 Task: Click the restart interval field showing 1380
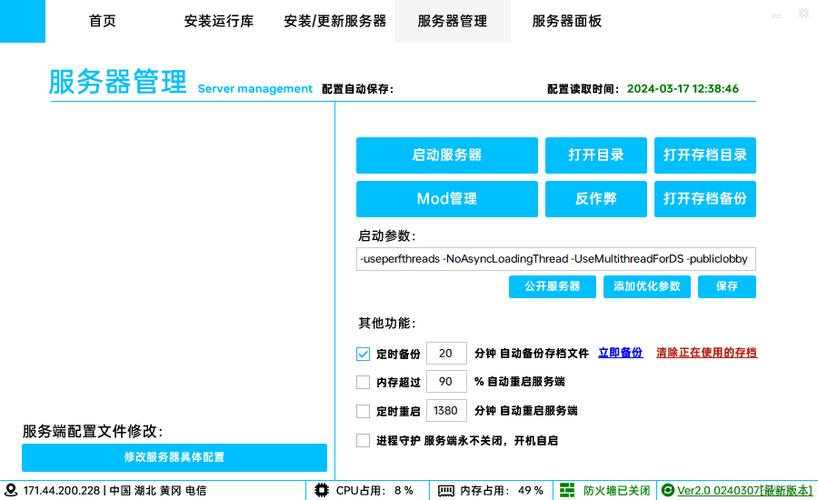pos(446,411)
